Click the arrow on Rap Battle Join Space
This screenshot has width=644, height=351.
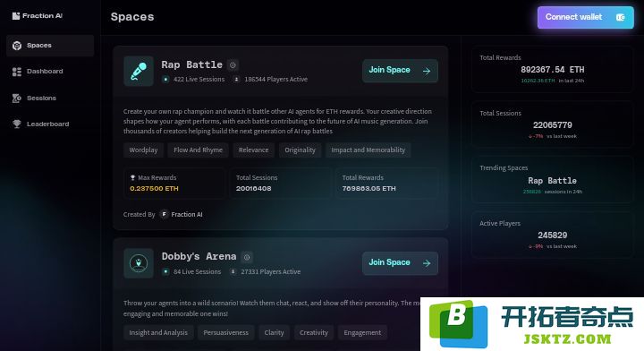tap(427, 71)
